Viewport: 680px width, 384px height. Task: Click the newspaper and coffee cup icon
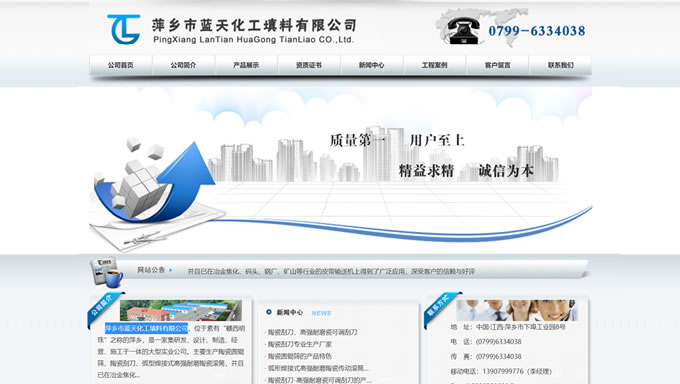tap(106, 272)
